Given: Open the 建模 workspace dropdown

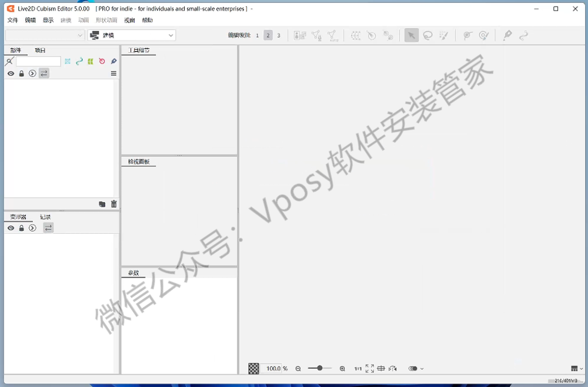Looking at the screenshot, I should [132, 35].
